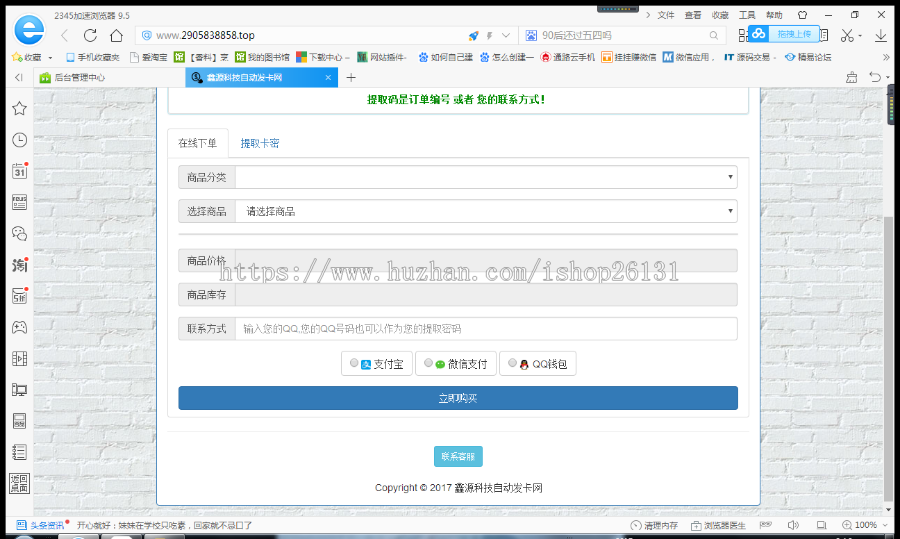The height and width of the screenshot is (539, 900).
Task: Open the 头条资讯 news entry
Action: point(40,525)
